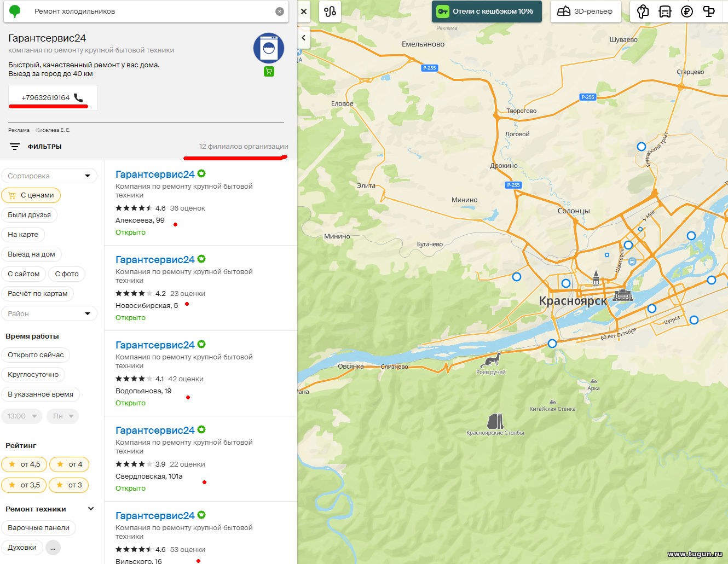The width and height of the screenshot is (728, 564).
Task: Enable the С фото filter
Action: click(x=67, y=274)
